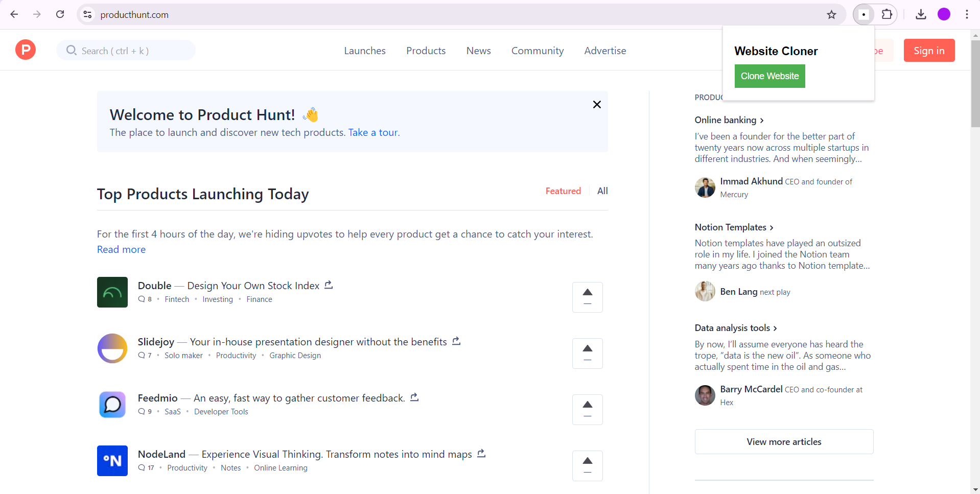
Task: Open the News menu
Action: (x=479, y=51)
